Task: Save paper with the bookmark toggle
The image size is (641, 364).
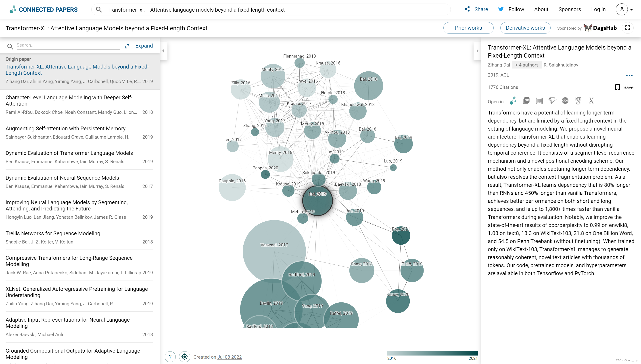Action: coord(624,87)
